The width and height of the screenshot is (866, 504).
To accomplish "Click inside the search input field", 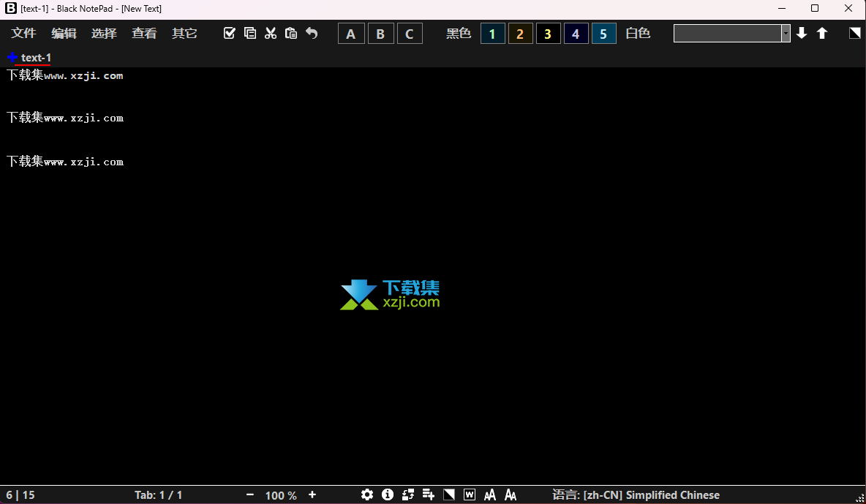I will click(x=727, y=33).
